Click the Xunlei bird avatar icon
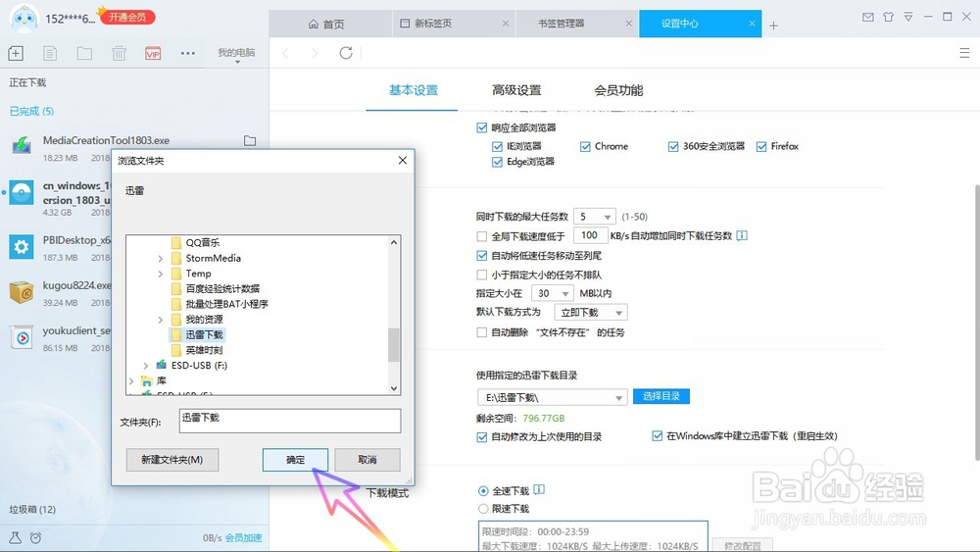Viewport: 980px width, 552px height. [24, 18]
